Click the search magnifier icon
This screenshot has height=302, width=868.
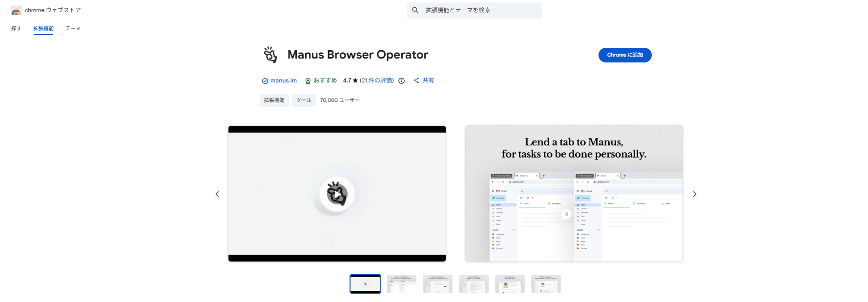[x=415, y=10]
